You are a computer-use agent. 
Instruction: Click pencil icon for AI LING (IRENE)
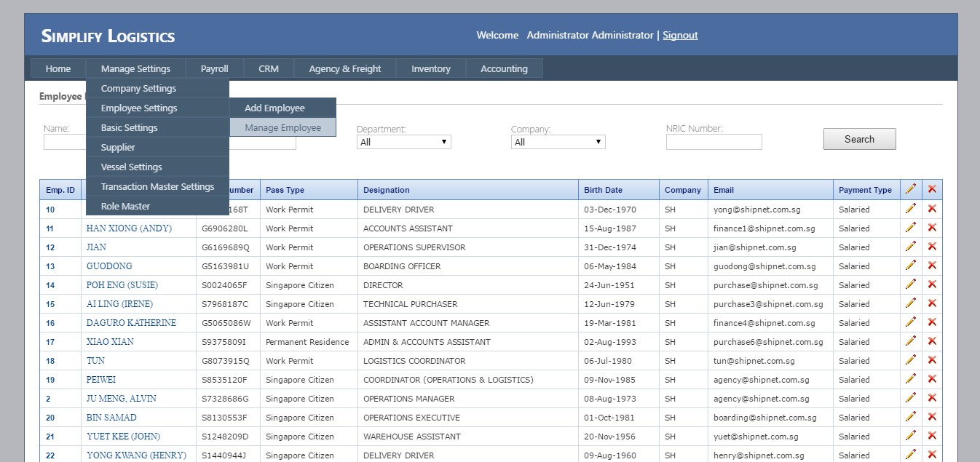910,303
